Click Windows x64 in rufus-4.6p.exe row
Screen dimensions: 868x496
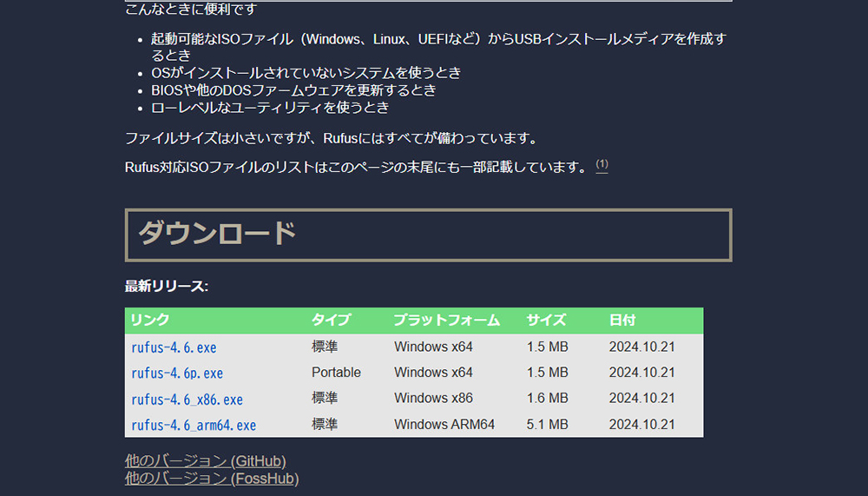click(433, 373)
